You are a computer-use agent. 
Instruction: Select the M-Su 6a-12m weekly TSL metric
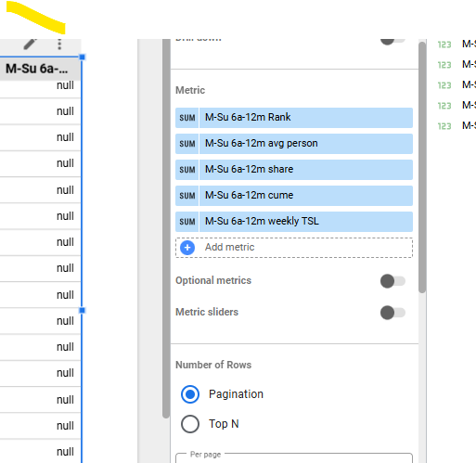coord(306,222)
